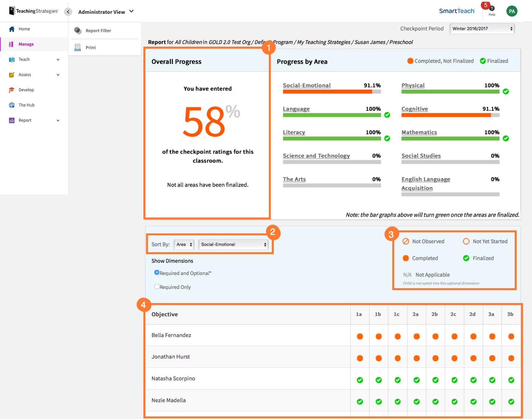
Task: Select Print from the menu
Action: point(90,47)
